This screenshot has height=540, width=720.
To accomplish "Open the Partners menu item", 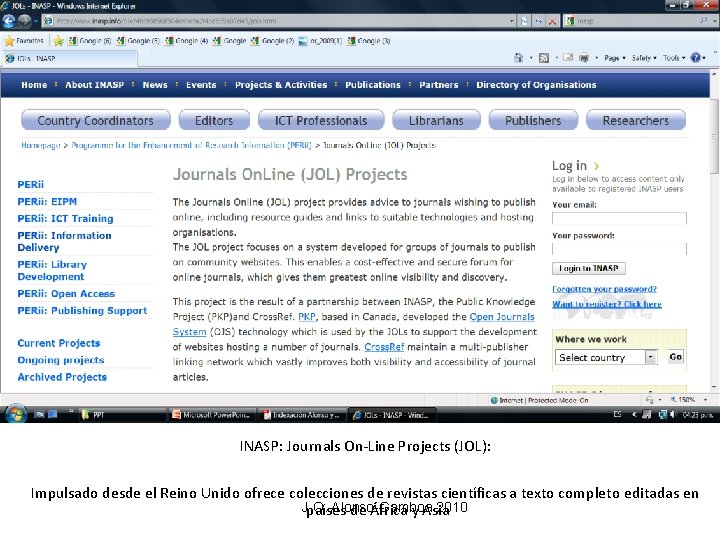I will coord(439,85).
